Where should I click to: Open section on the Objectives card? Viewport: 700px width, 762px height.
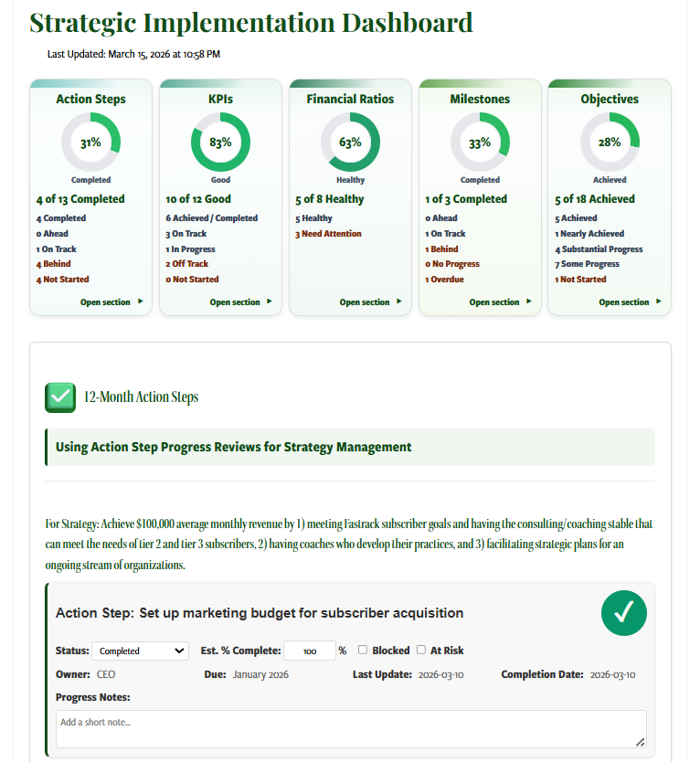click(x=631, y=302)
